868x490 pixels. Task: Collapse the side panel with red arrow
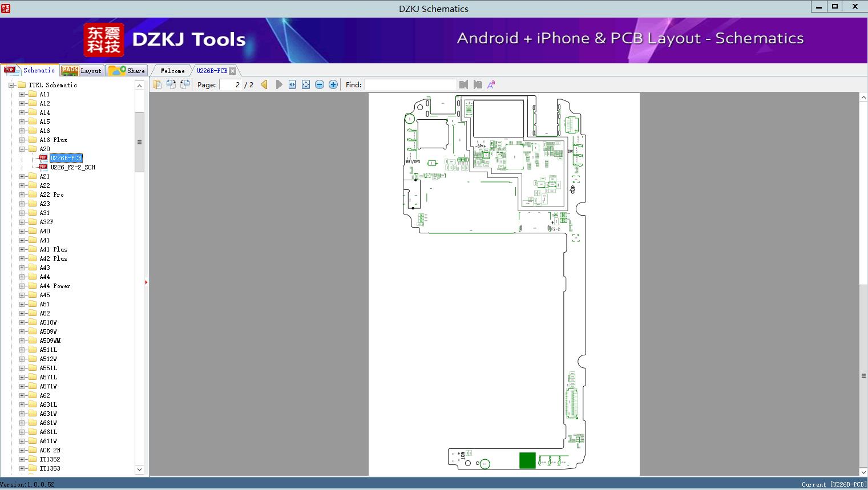(146, 282)
